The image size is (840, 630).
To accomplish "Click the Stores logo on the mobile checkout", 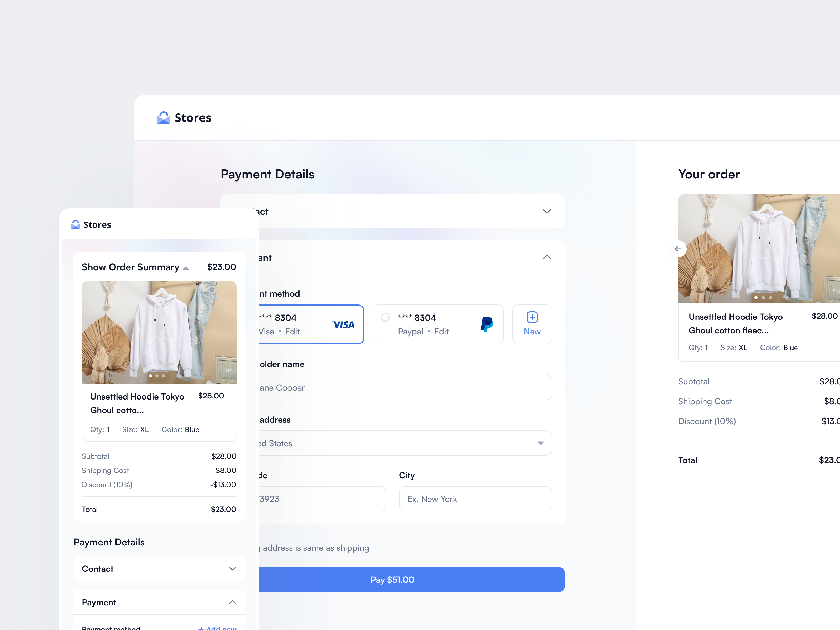I will [x=75, y=224].
